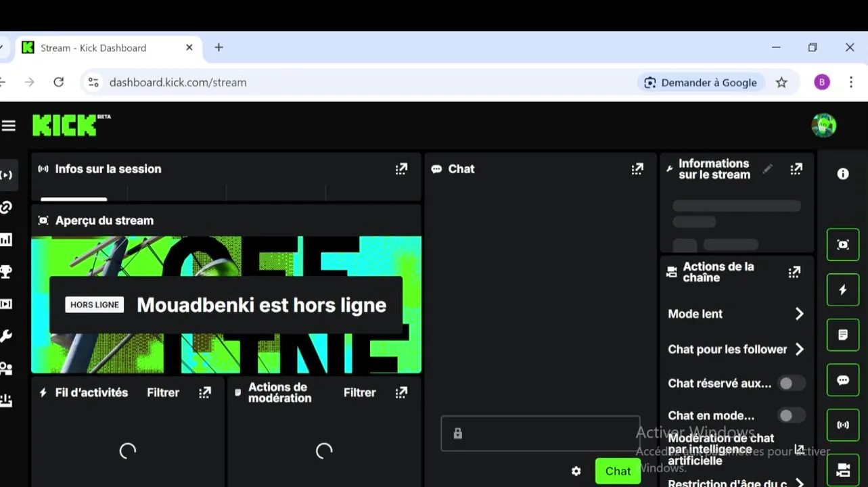Click the Mode lent label
This screenshot has height=487, width=868.
click(695, 314)
